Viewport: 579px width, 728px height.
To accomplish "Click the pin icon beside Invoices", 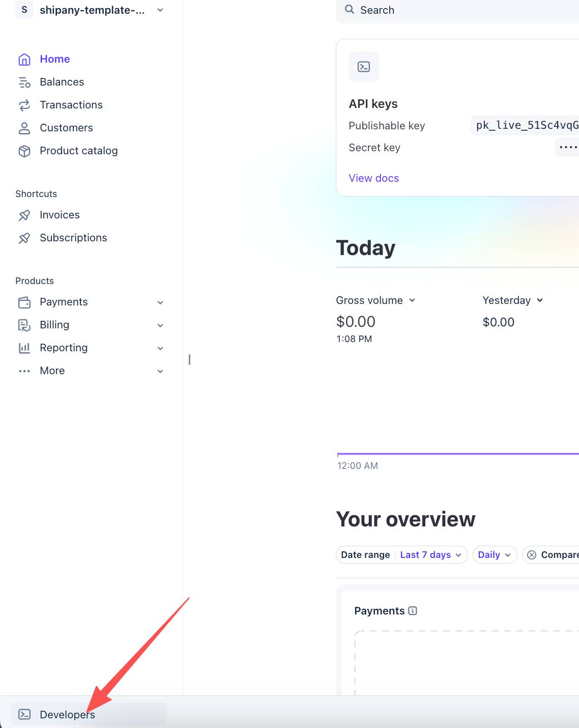I will coord(24,215).
